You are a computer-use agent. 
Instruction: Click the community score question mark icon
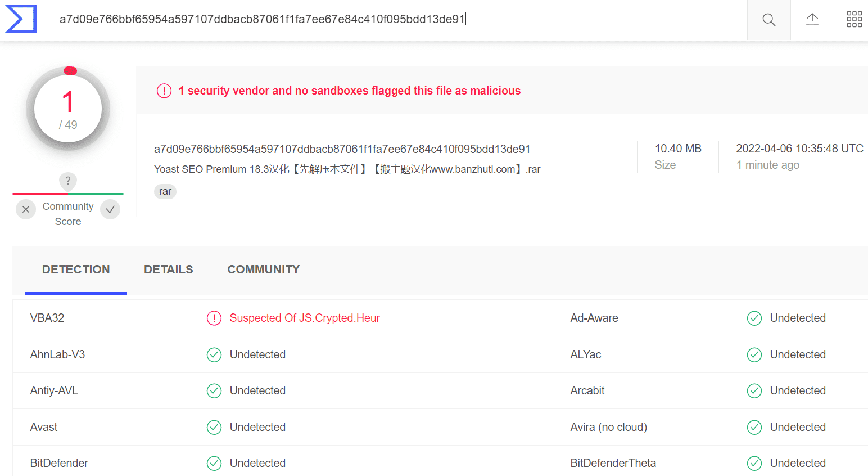click(x=68, y=181)
